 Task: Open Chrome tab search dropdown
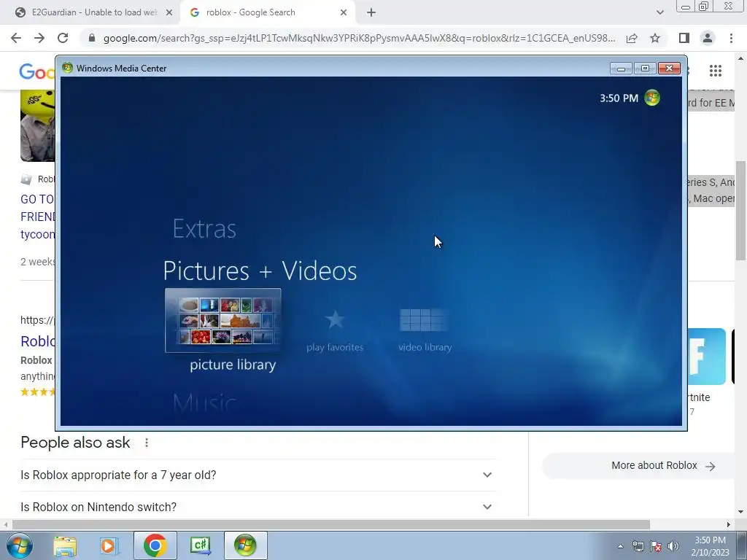pos(659,12)
